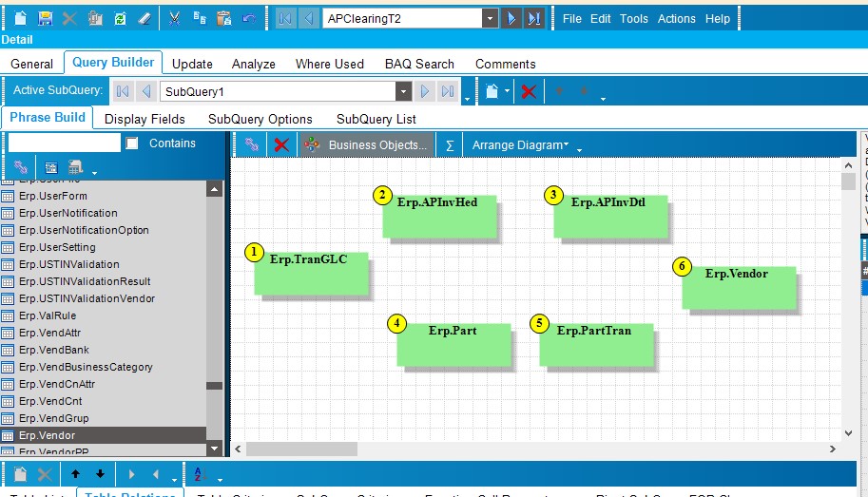This screenshot has height=497, width=868.
Task: Open overflow arrow after Arrange Diagram
Action: pos(580,150)
